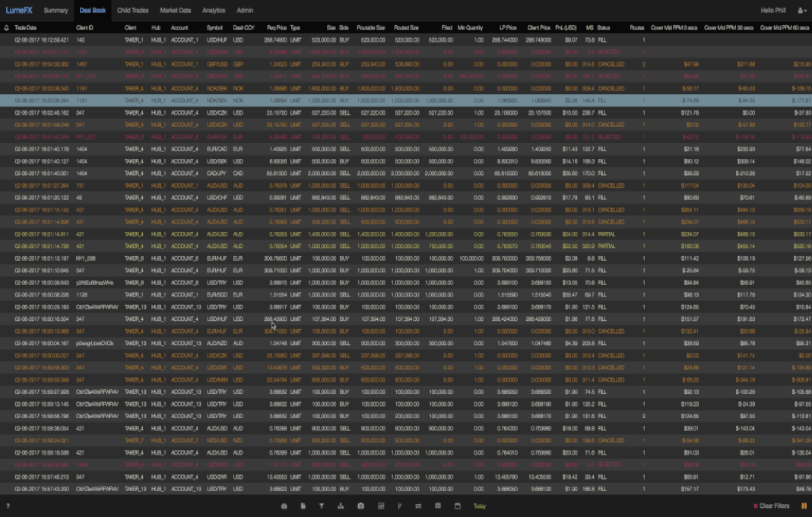The image size is (812, 517).
Task: Click the flag icon in the bottom toolbar
Action: pyautogui.click(x=399, y=506)
